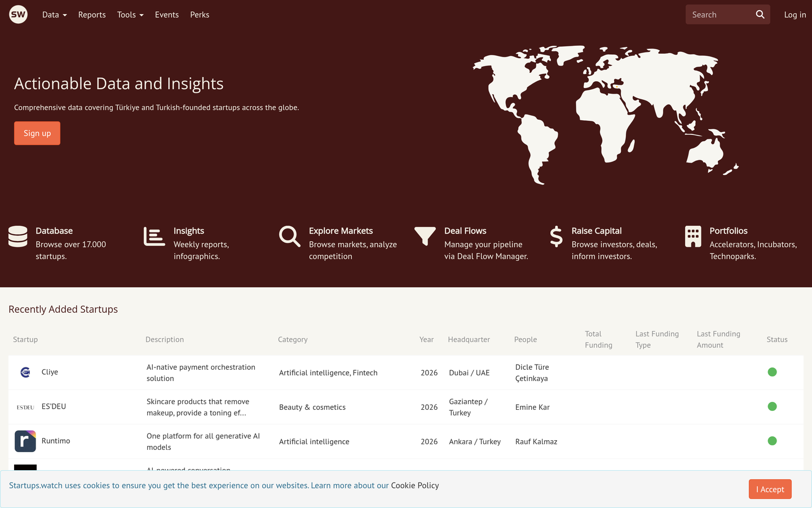This screenshot has width=812, height=508.
Task: Open the ES'DEU startup name
Action: 54,406
